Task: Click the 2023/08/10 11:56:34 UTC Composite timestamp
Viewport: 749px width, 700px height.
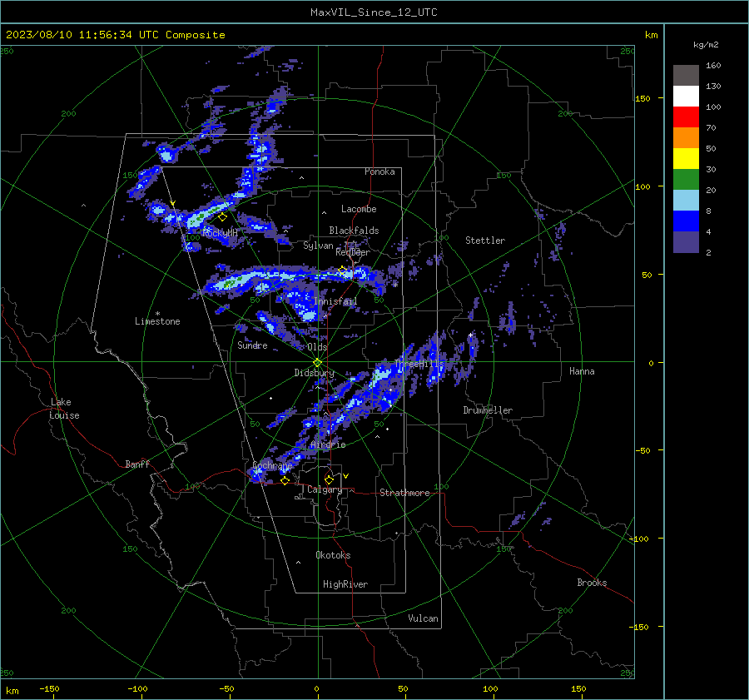Action: tap(115, 34)
